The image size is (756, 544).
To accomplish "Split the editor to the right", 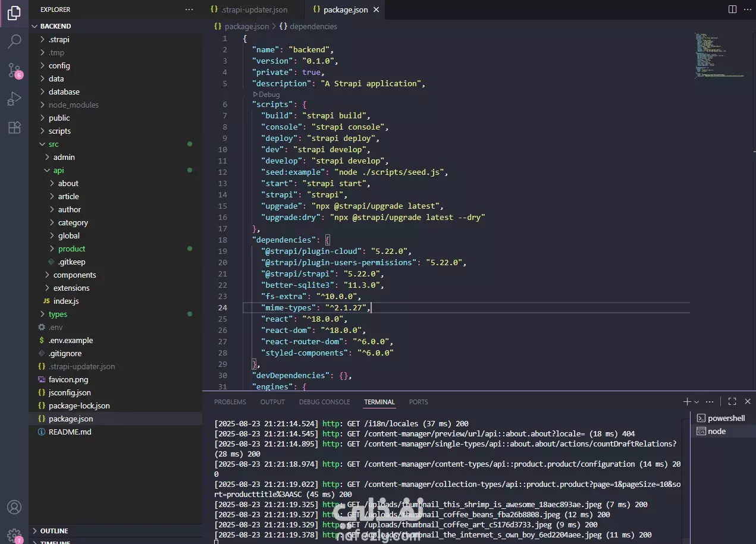I will (x=732, y=10).
